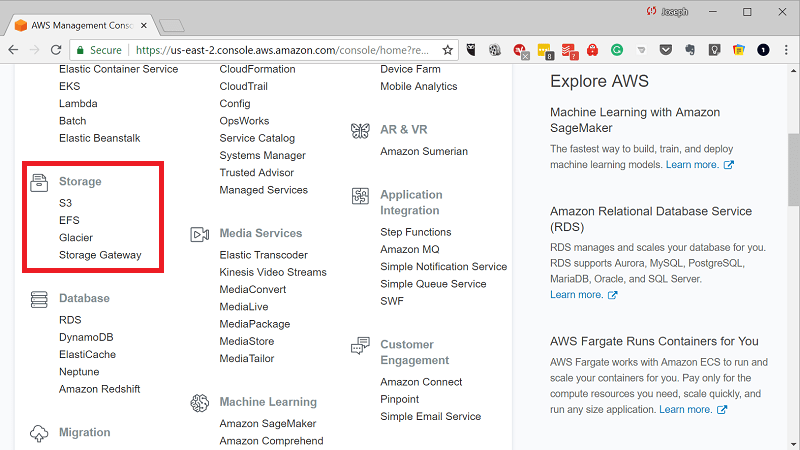Click the scrollbar down arrow
The width and height of the screenshot is (800, 450).
tap(794, 444)
